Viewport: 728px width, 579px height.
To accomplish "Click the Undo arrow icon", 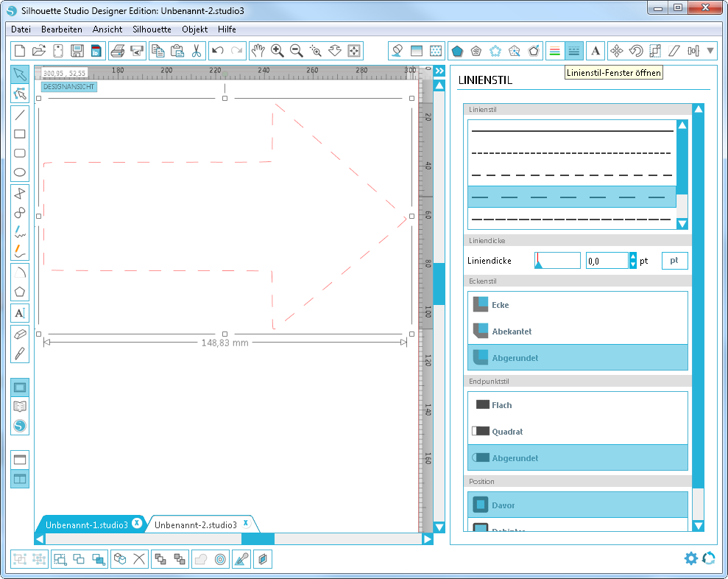I will click(217, 51).
